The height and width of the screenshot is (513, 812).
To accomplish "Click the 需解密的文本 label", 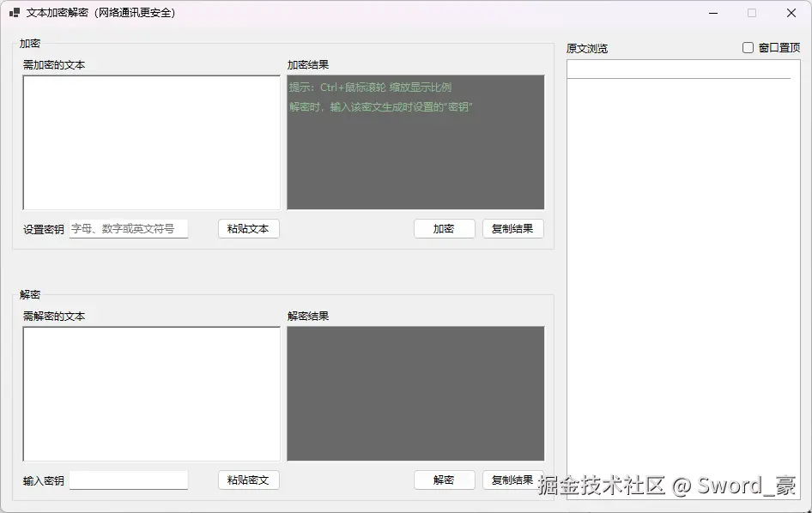I will pos(54,317).
